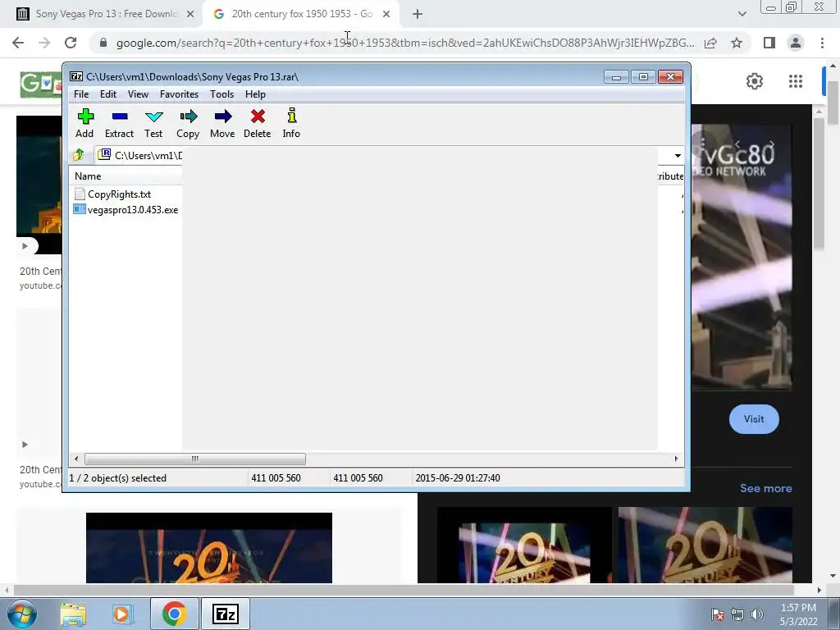Click the Add toolbar icon in 7-Zip
Screen dimensions: 840x630
tap(84, 124)
